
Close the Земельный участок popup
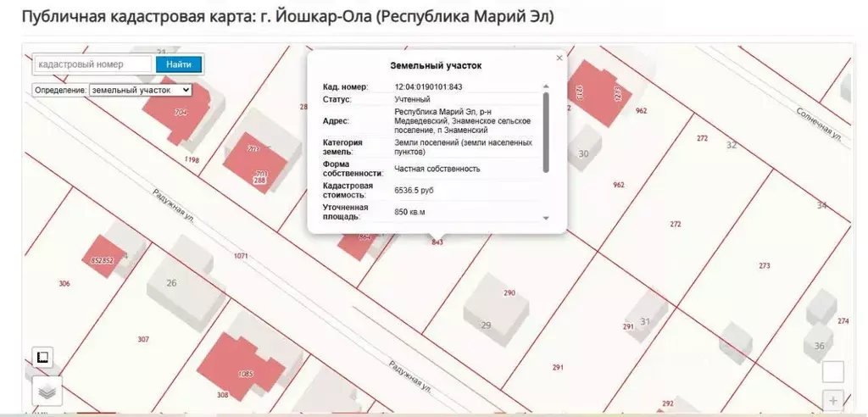tap(559, 58)
